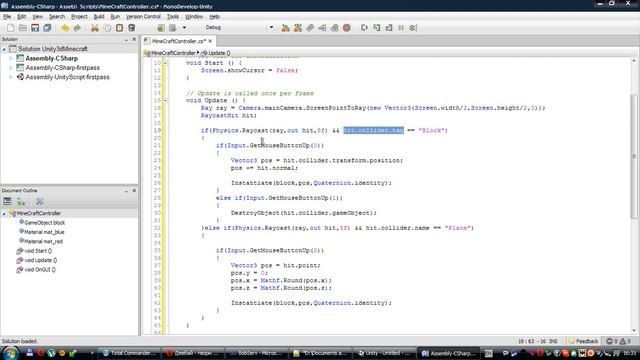Expand the Assembly-CSharp project node
The height and width of the screenshot is (360, 640).
click(x=11, y=58)
